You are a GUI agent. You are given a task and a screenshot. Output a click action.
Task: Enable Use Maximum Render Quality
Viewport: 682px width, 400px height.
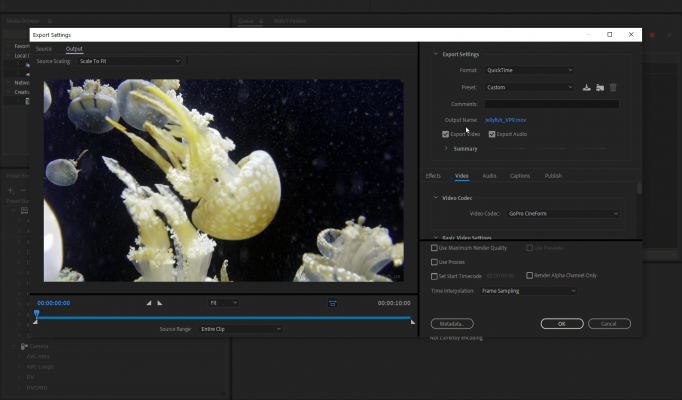(x=434, y=248)
